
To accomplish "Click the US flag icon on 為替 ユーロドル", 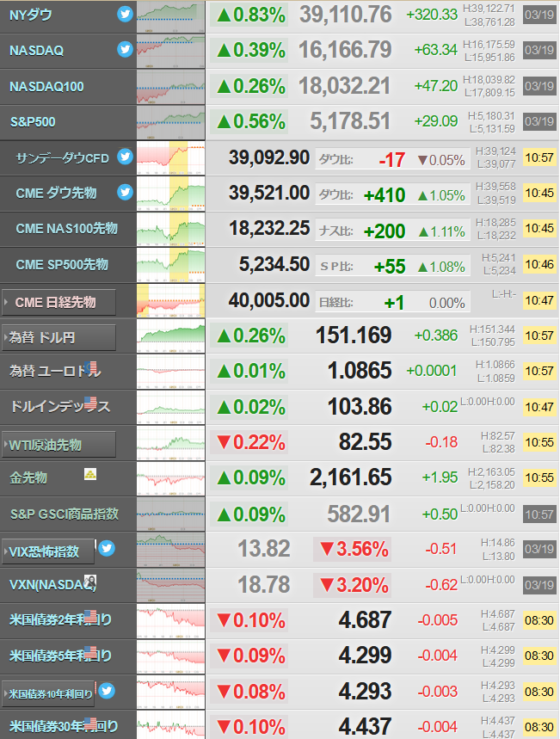I will coord(92,367).
